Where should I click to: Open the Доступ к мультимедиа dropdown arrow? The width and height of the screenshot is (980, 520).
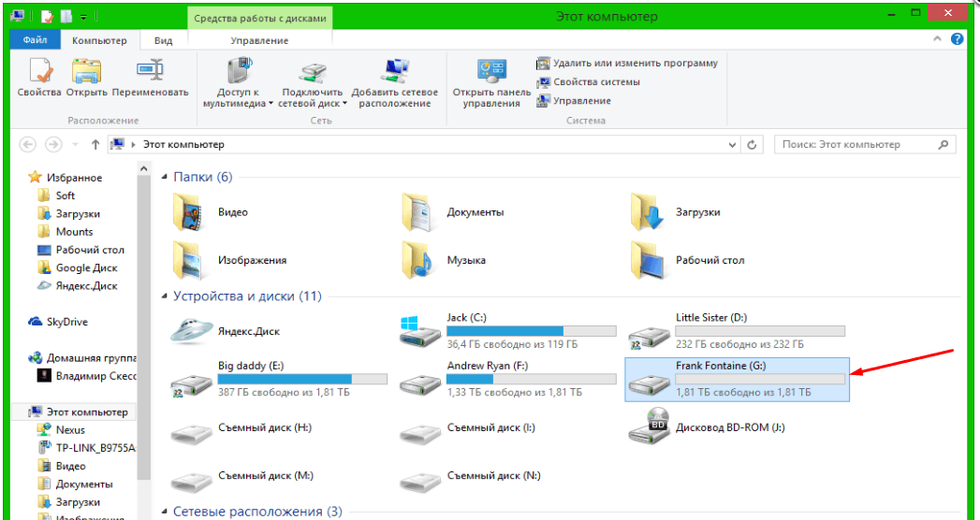tap(271, 104)
